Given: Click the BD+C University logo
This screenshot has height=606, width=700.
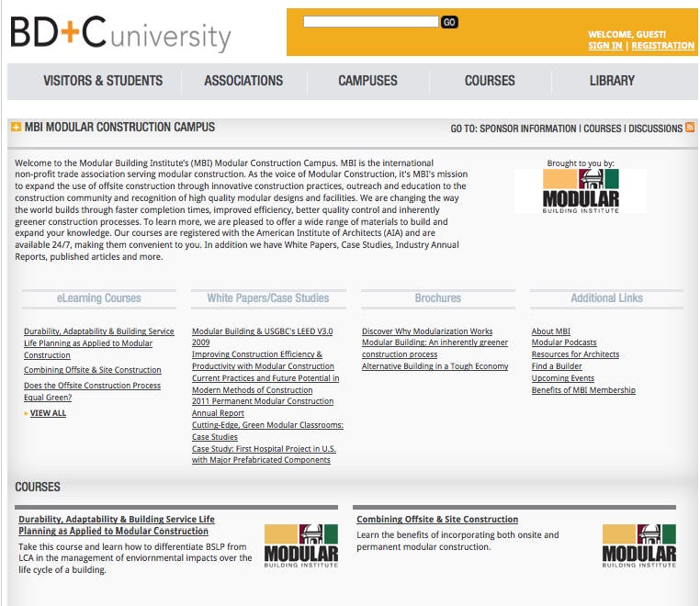Looking at the screenshot, I should pyautogui.click(x=120, y=34).
